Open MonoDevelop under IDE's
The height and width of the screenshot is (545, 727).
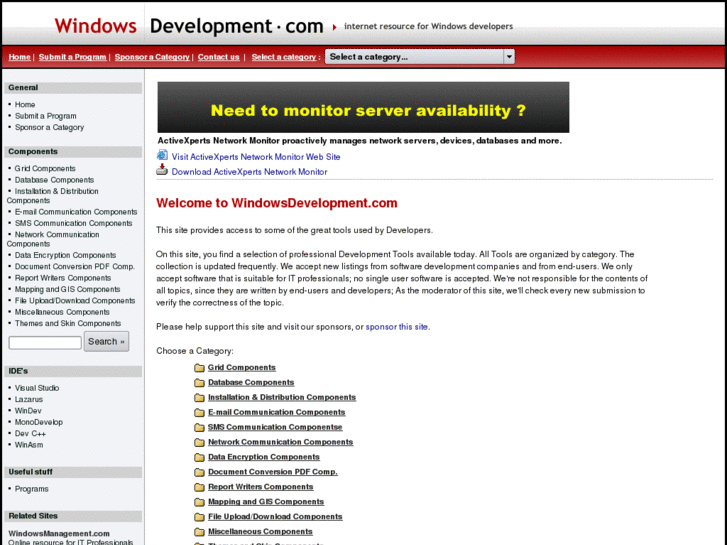[x=38, y=422]
